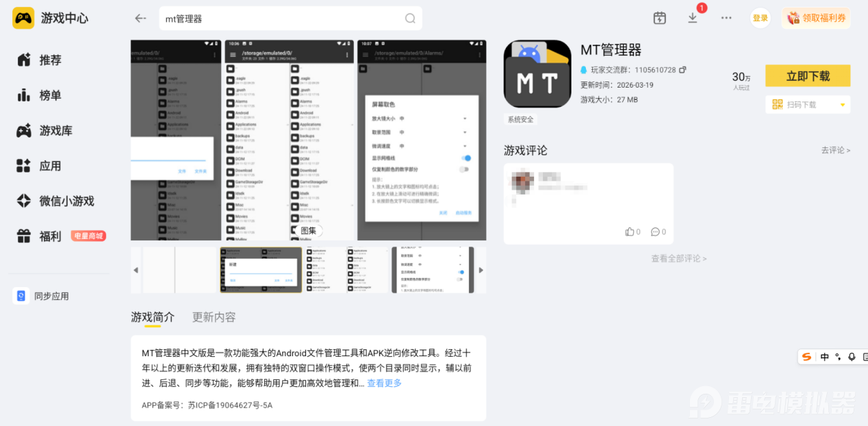Image resolution: width=868 pixels, height=426 pixels.
Task: Click the 去评论 link
Action: 836,150
